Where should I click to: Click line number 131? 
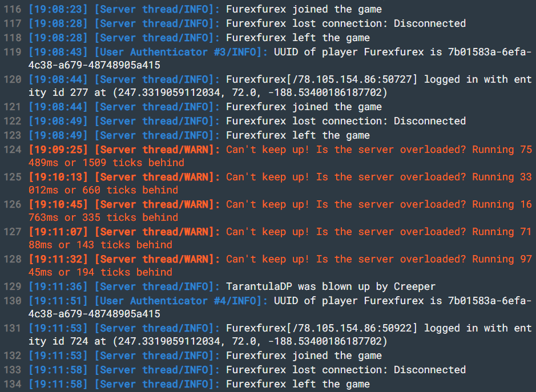tap(13, 328)
